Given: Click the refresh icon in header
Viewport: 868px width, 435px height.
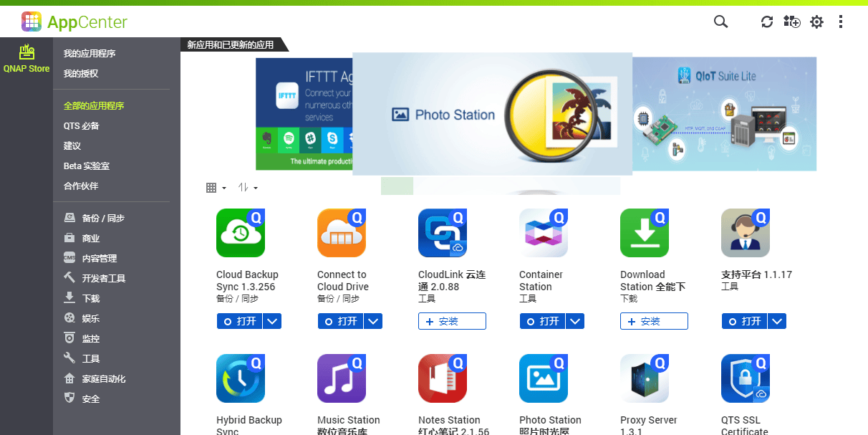Looking at the screenshot, I should pyautogui.click(x=767, y=21).
